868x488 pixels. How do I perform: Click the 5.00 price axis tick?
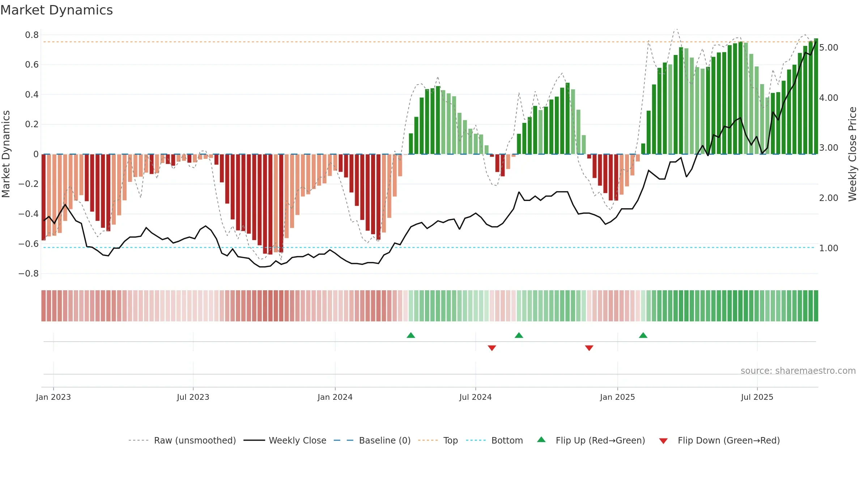(x=829, y=48)
